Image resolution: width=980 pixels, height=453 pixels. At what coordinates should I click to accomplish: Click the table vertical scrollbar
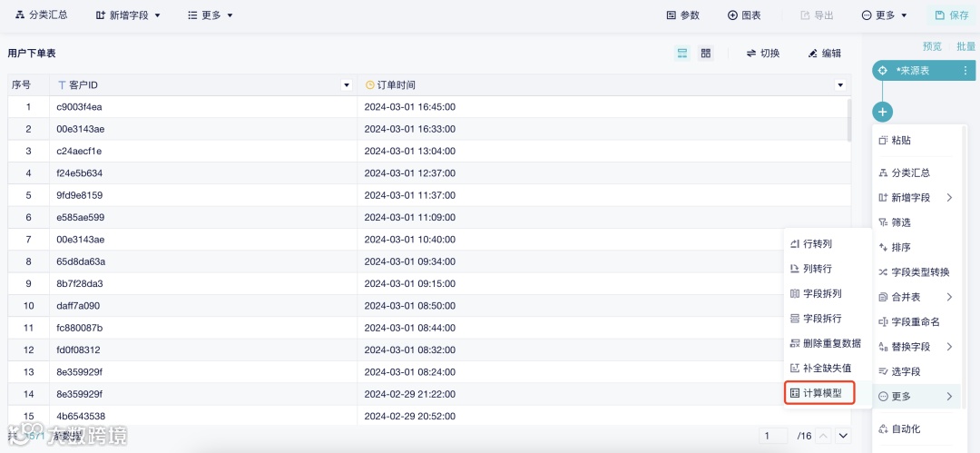[x=848, y=120]
